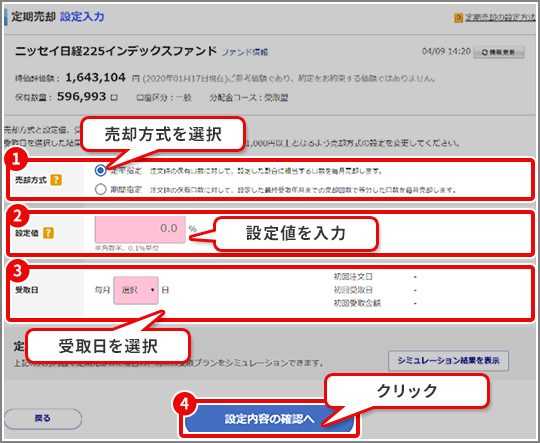540x443 pixels.
Task: Open the ファンド情報 link
Action: (245, 52)
